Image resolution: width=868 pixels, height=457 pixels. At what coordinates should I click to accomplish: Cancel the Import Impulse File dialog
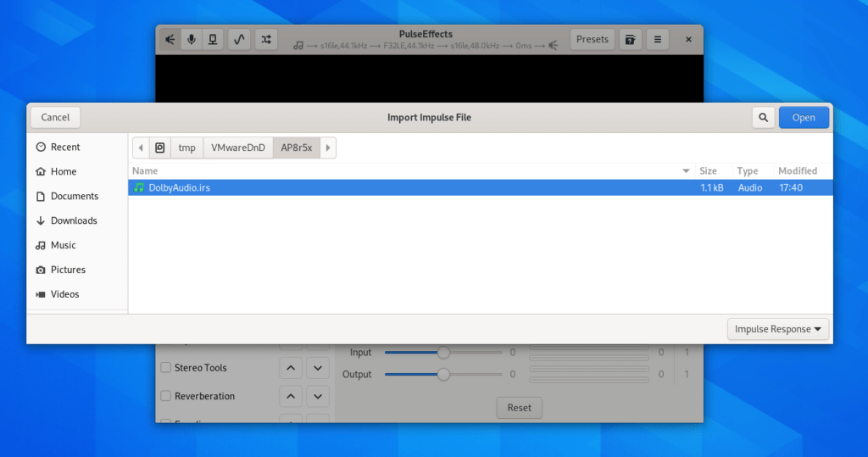tap(55, 118)
